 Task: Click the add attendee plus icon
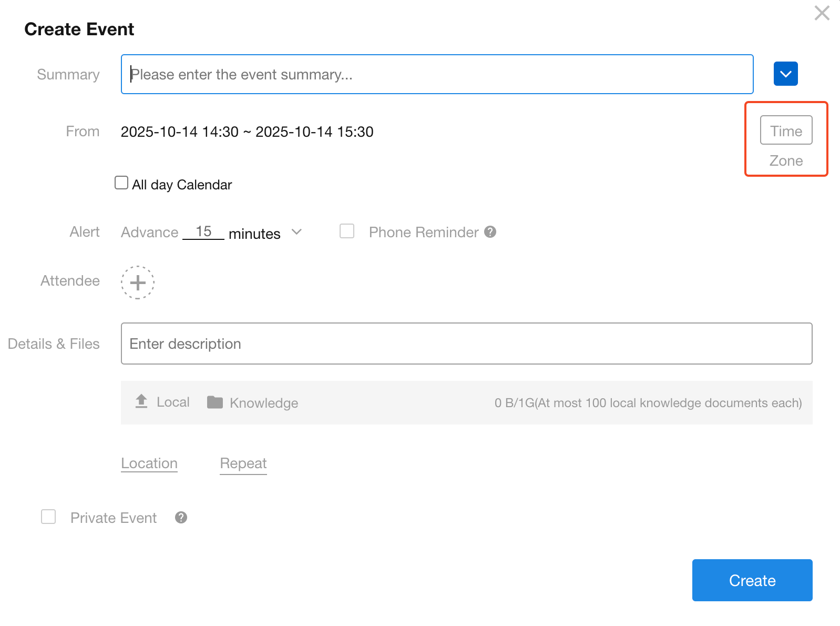pos(138,282)
